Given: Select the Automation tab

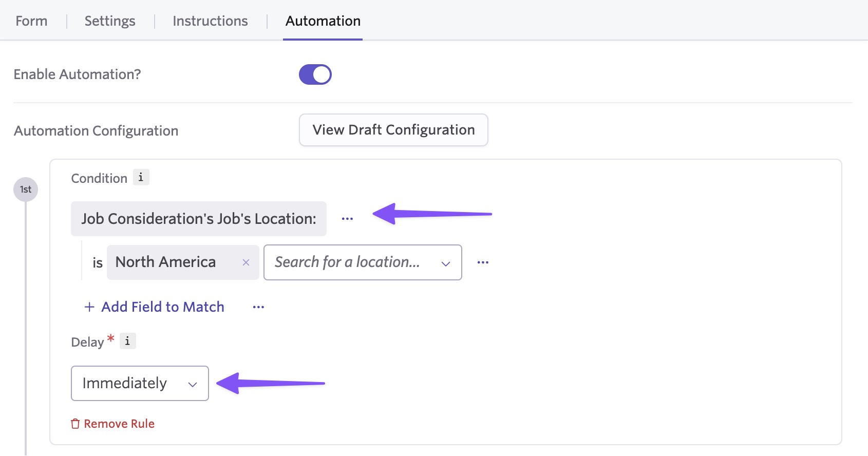Looking at the screenshot, I should pyautogui.click(x=323, y=21).
